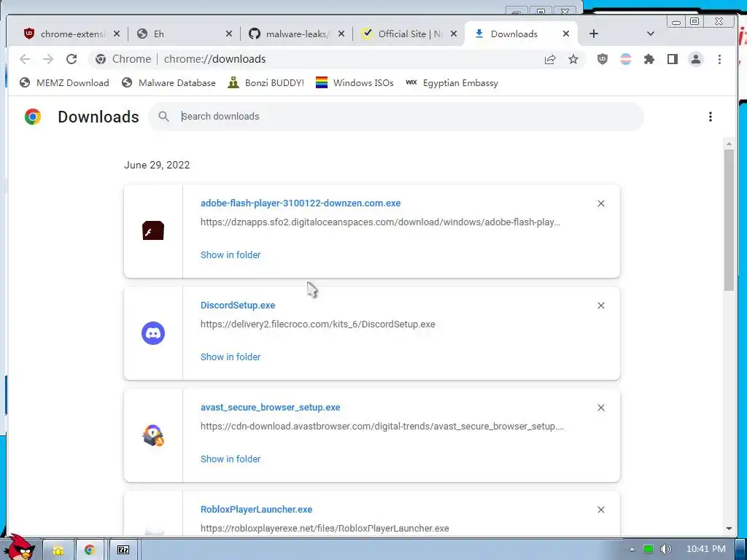
Task: Remove DiscordSetup.exe from the list
Action: pos(601,306)
